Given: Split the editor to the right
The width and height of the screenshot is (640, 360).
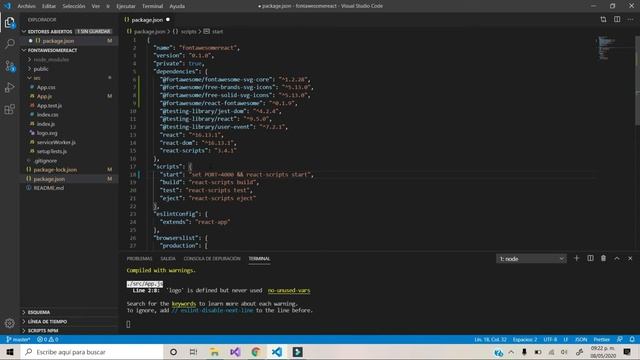Looking at the screenshot, I should (617, 20).
